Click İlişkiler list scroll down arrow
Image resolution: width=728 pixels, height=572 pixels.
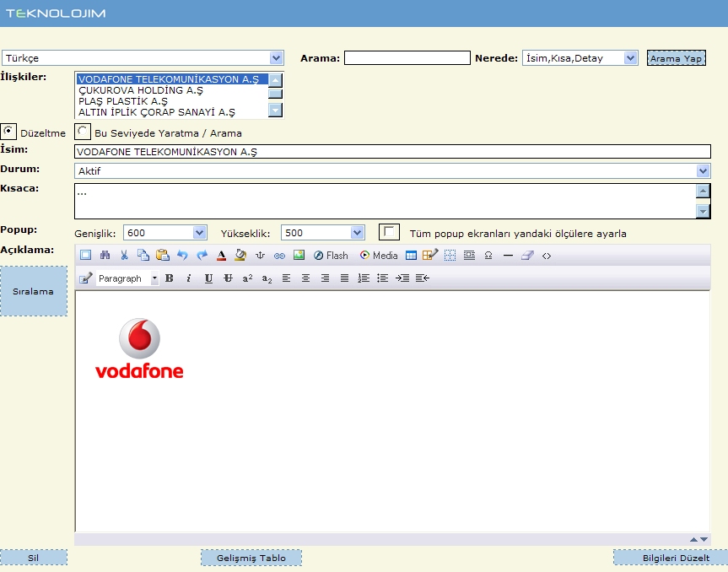(x=275, y=110)
